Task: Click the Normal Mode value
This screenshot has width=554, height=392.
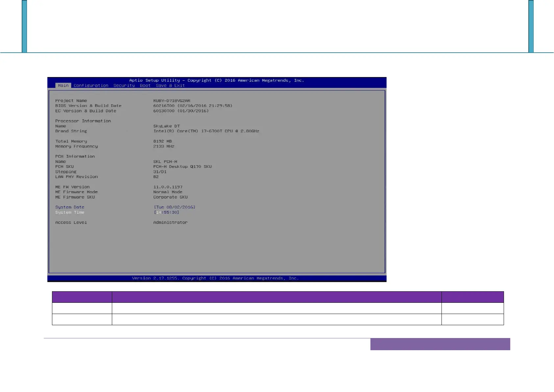Action: point(168,192)
